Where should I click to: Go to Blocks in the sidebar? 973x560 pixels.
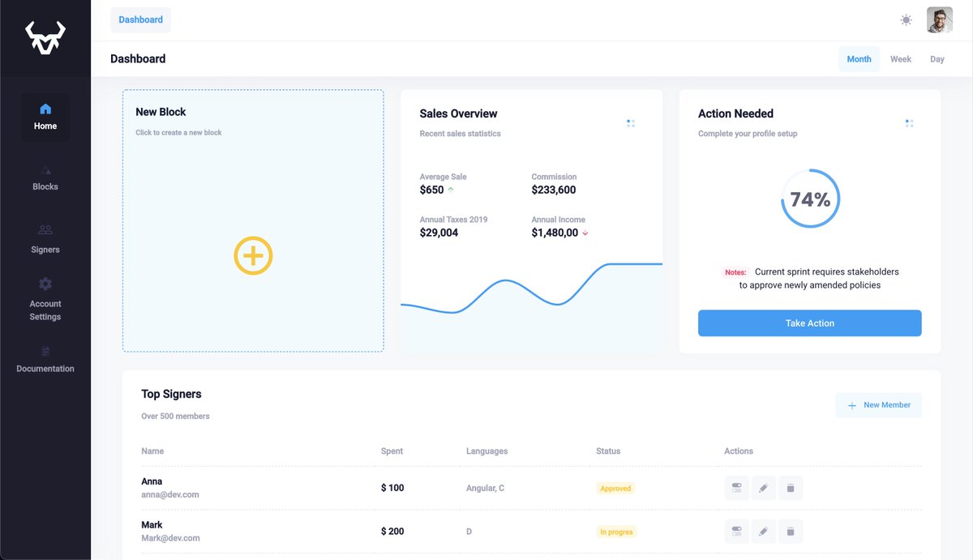coord(45,177)
